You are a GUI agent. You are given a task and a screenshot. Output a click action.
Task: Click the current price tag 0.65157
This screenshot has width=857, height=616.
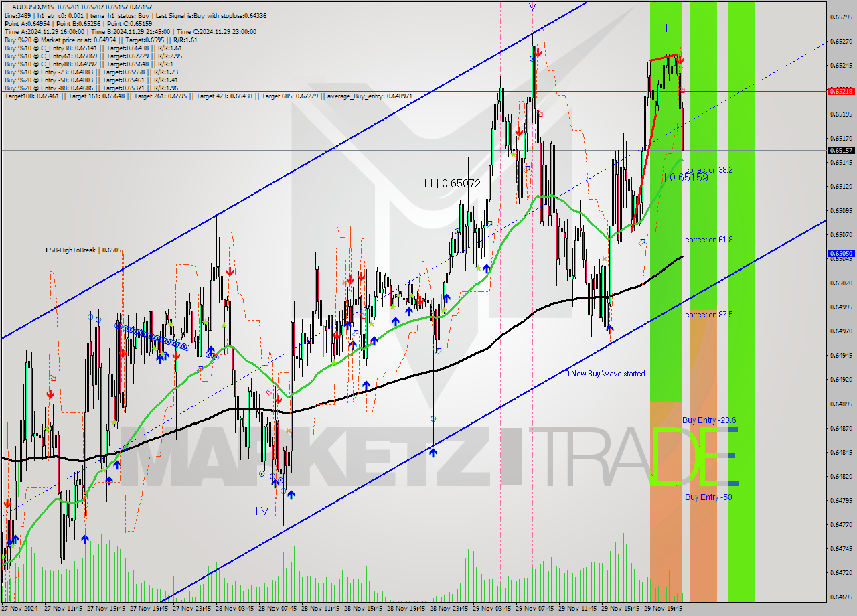pyautogui.click(x=841, y=151)
